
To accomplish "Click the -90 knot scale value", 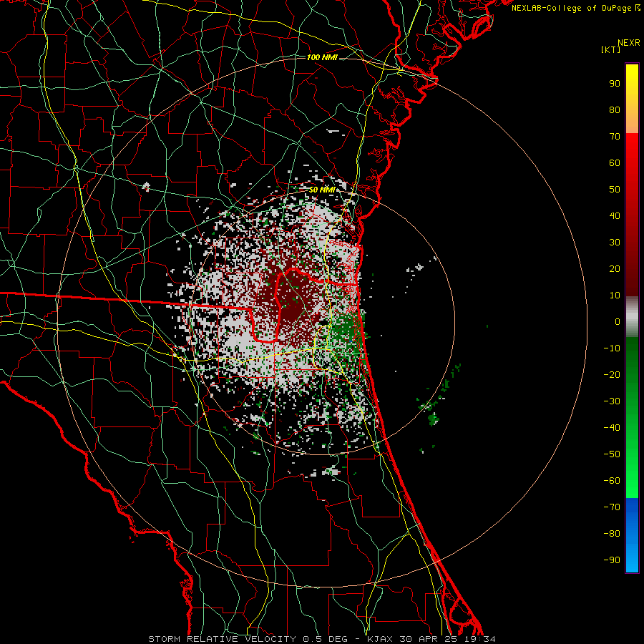I will pyautogui.click(x=612, y=560).
